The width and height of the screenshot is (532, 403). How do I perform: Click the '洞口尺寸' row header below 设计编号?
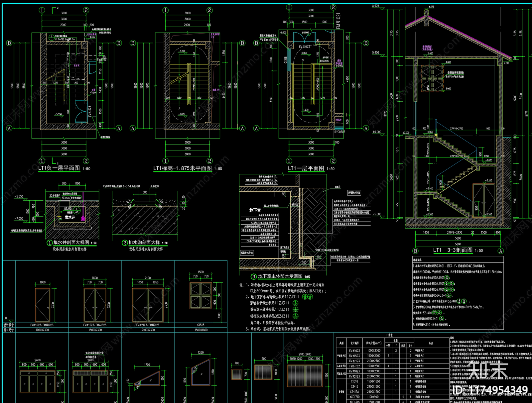9,330
